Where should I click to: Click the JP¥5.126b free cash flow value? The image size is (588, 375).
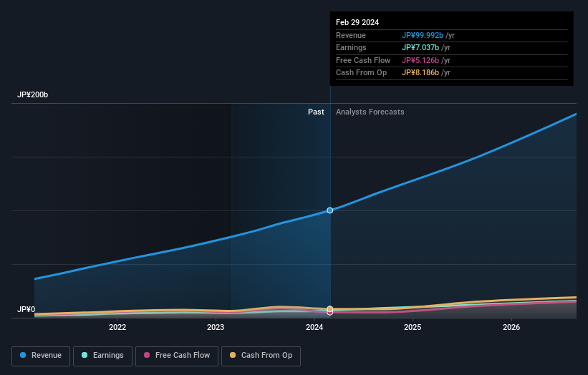(420, 60)
